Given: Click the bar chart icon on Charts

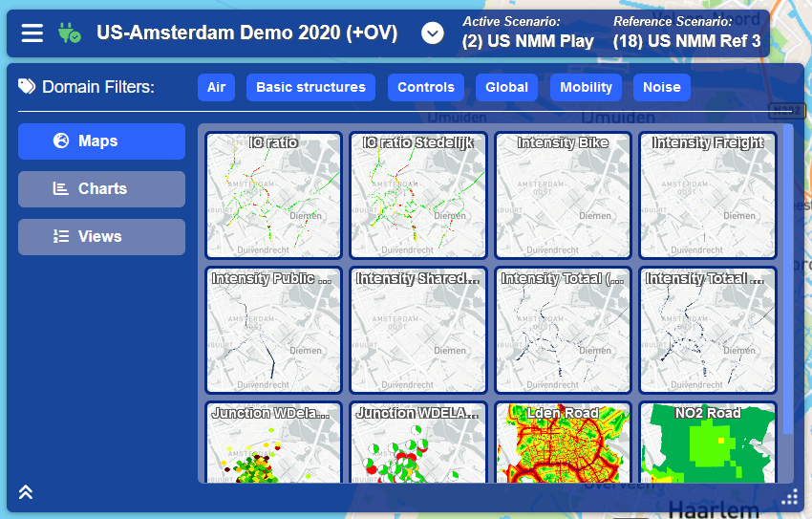Looking at the screenshot, I should point(60,188).
